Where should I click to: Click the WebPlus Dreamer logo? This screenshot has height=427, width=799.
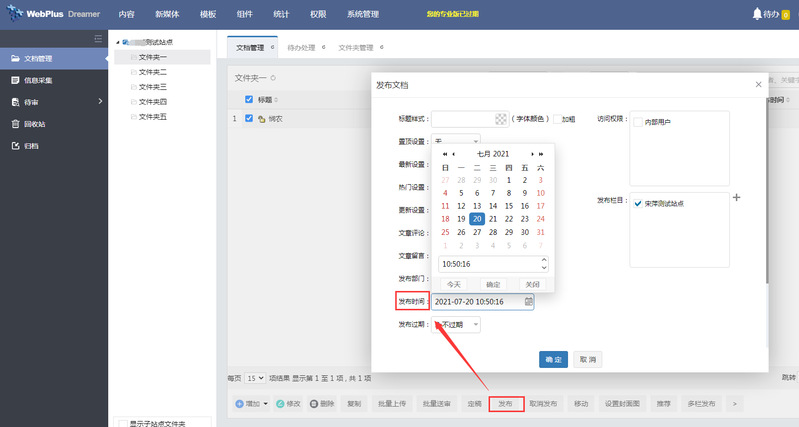[53, 14]
